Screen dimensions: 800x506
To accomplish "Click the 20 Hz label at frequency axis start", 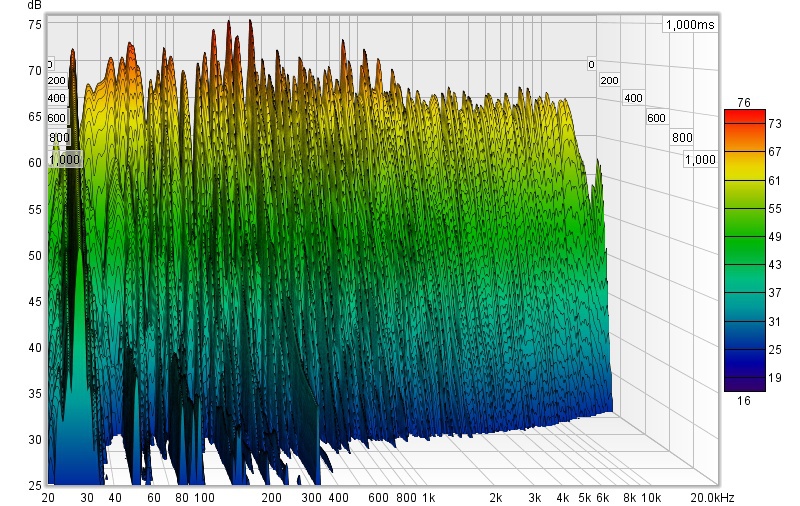I will click(x=50, y=497).
